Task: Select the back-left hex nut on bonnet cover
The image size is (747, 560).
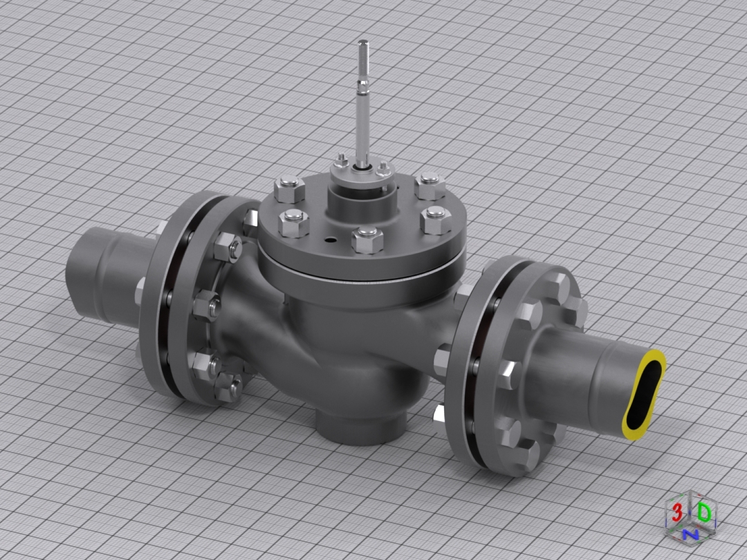Action: [290, 189]
